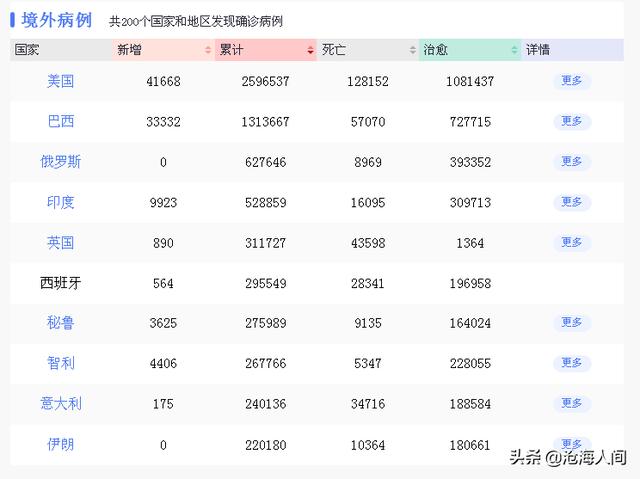640x479 pixels.
Task: Select 俄罗斯 cumulative value 627646
Action: click(265, 162)
